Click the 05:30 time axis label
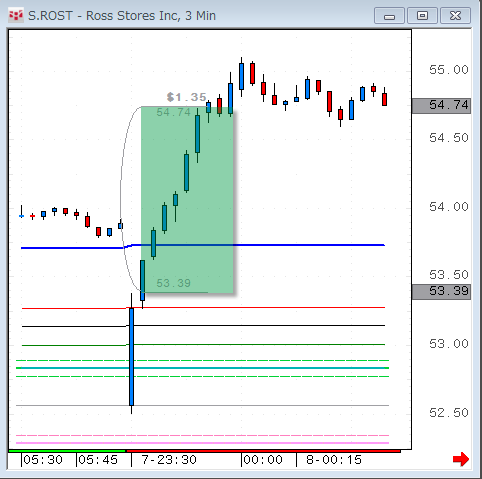 [43, 460]
